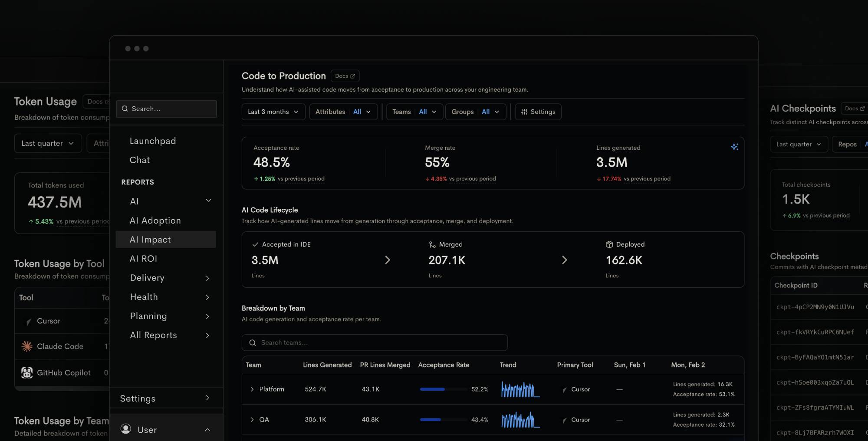
Task: Click the User avatar icon
Action: (x=126, y=429)
